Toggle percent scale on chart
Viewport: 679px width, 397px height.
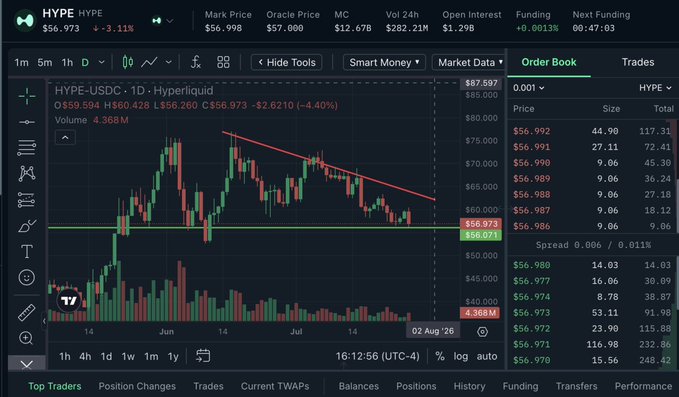(440, 356)
